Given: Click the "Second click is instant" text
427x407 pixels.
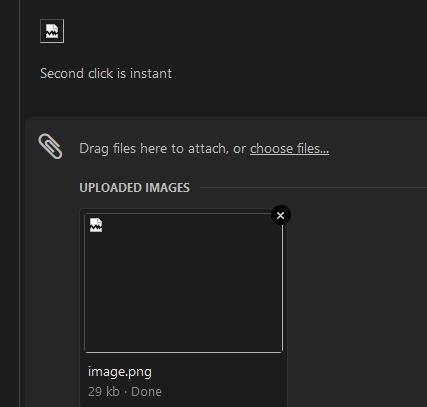Looking at the screenshot, I should (106, 73).
